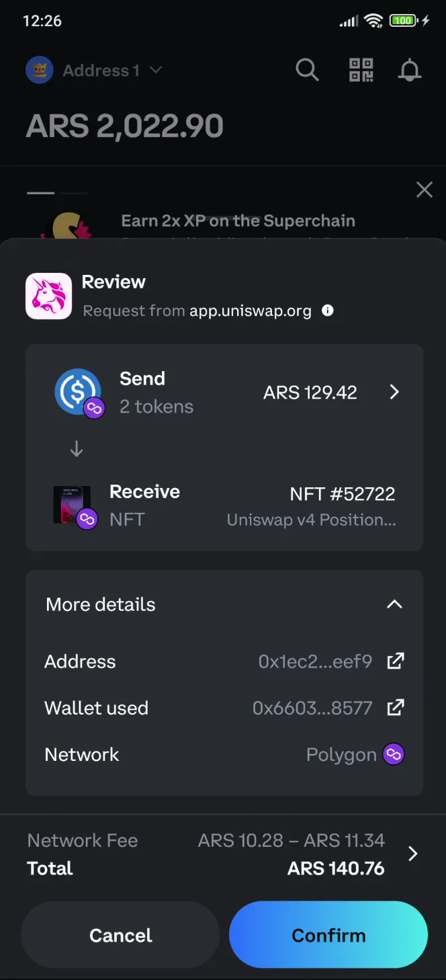Expand the Address 1 dropdown

pyautogui.click(x=156, y=70)
